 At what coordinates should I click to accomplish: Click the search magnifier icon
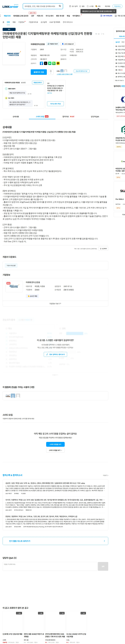click(60, 6)
